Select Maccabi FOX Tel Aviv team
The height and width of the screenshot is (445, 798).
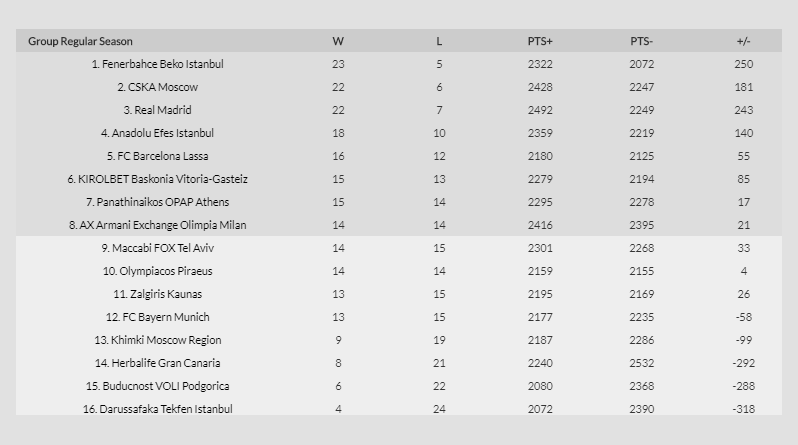point(157,248)
